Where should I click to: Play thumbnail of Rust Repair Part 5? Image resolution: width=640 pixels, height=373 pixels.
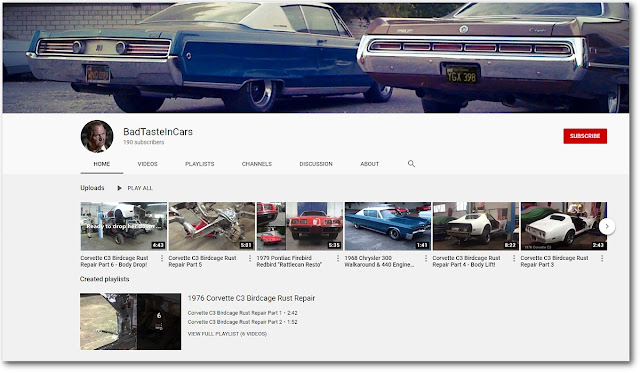point(212,226)
